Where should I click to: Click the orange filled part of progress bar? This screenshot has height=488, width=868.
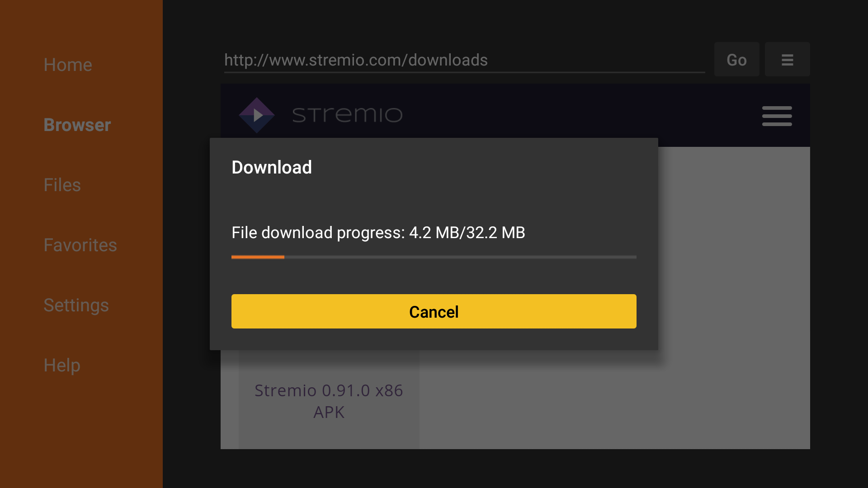[258, 257]
